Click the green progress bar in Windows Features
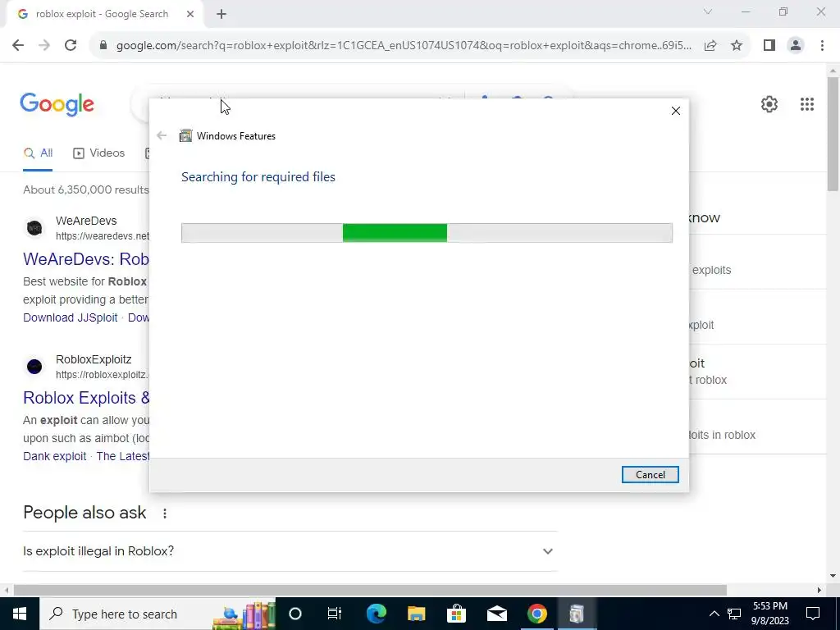 pyautogui.click(x=395, y=233)
